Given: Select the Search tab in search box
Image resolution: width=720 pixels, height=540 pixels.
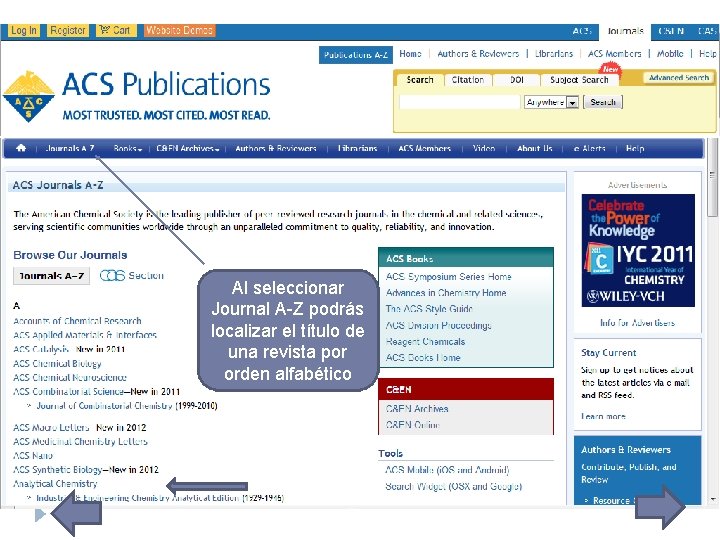Looking at the screenshot, I should (x=420, y=80).
